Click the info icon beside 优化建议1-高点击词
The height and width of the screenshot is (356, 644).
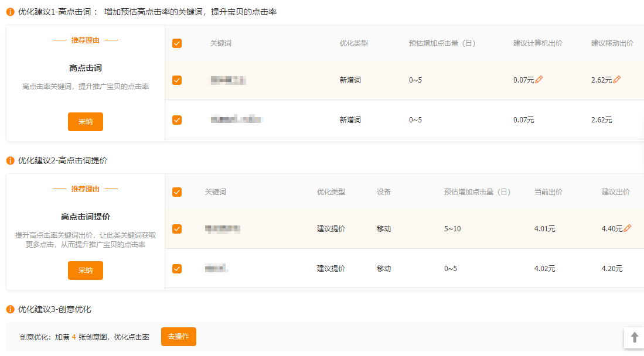[11, 12]
